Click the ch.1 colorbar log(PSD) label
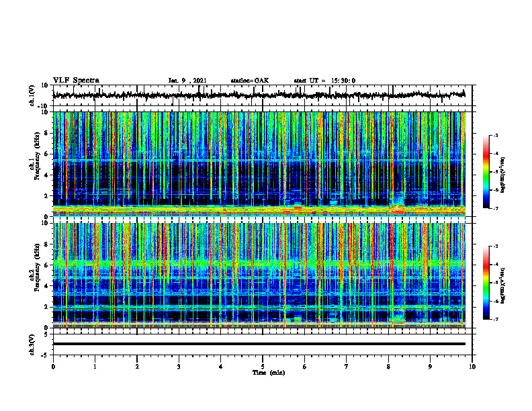 (x=503, y=175)
